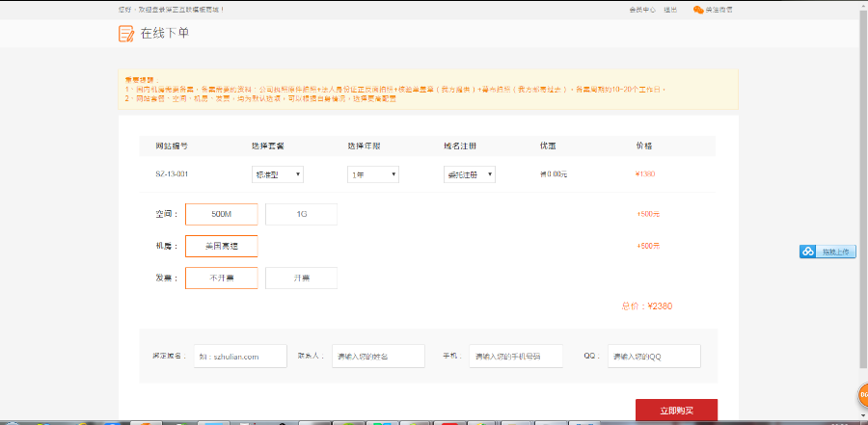
Task: Click the 在线下单 page heading
Action: coord(165,33)
